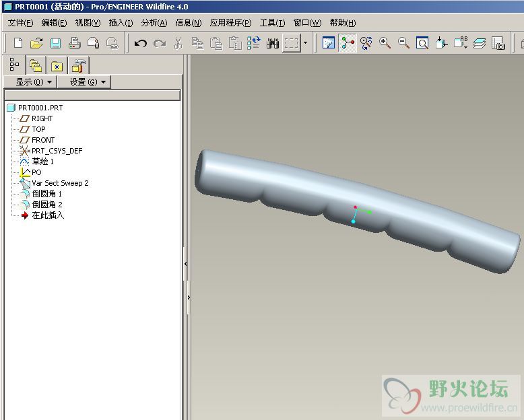Open the 视图(V) menu
Viewport: 524px width, 420px height.
click(x=88, y=23)
